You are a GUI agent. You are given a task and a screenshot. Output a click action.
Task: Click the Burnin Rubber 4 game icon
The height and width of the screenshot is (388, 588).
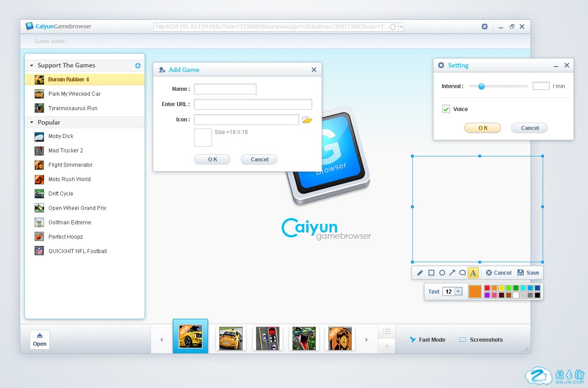click(40, 80)
